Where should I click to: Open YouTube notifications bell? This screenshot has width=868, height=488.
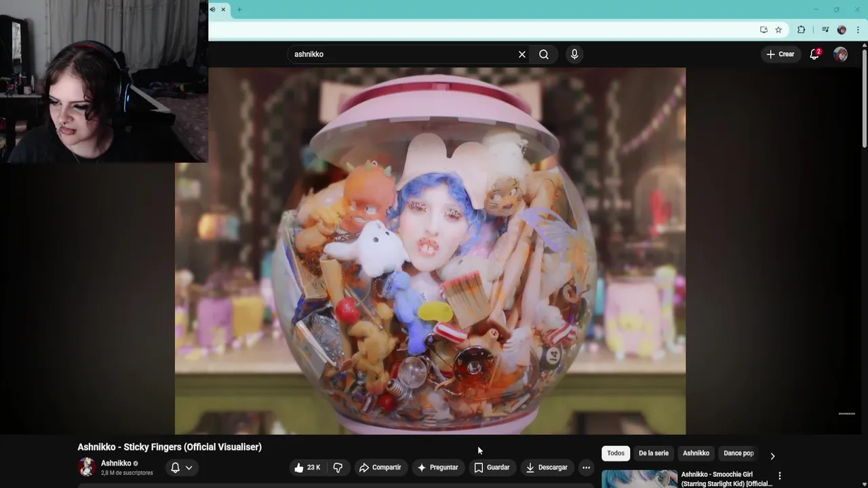coord(814,54)
